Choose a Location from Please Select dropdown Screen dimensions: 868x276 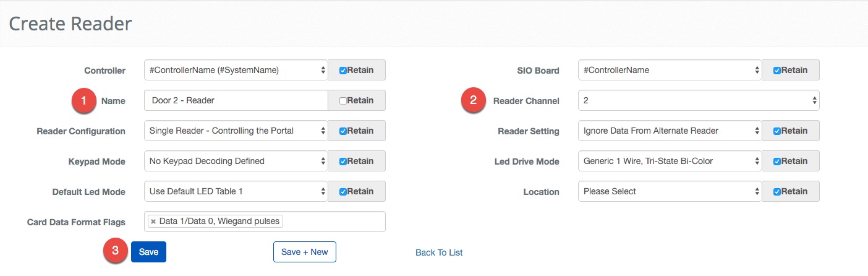coord(670,191)
